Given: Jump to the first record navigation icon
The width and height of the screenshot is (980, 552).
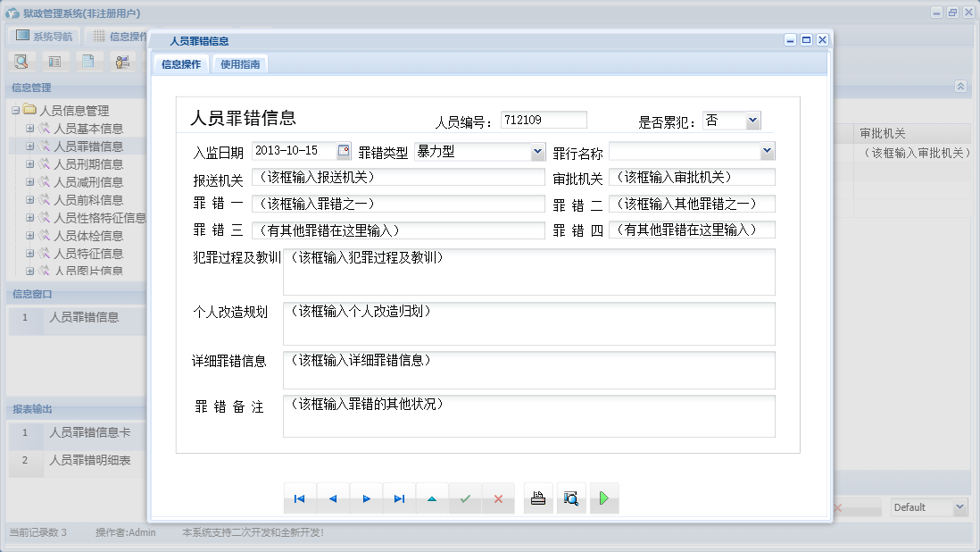Looking at the screenshot, I should point(300,498).
